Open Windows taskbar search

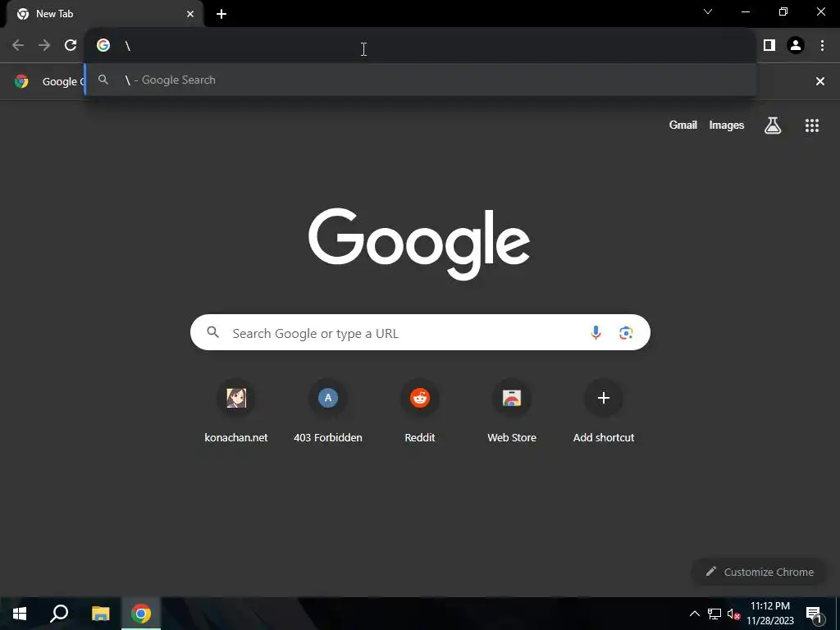59,614
